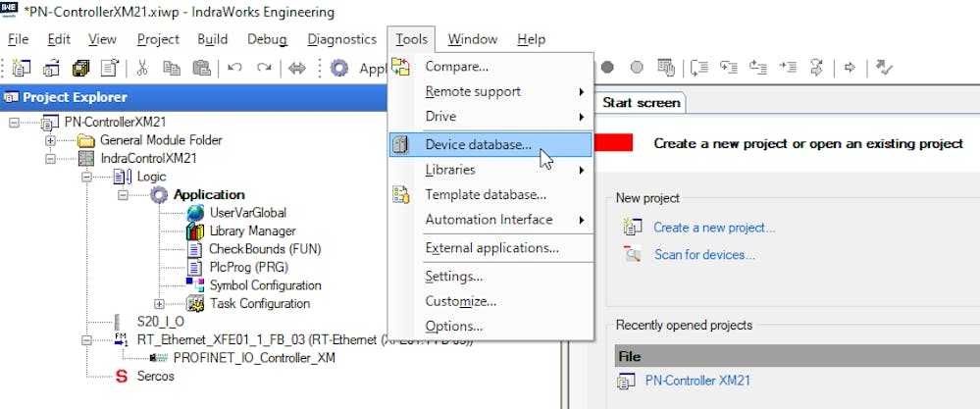Click the checkmark with arrow toolbar icon
The height and width of the screenshot is (409, 980).
point(884,68)
